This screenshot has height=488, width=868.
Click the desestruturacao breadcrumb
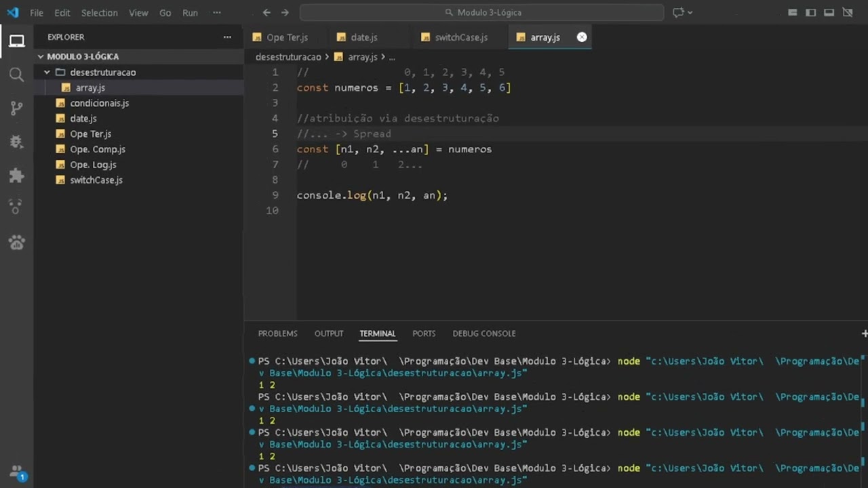[288, 58]
